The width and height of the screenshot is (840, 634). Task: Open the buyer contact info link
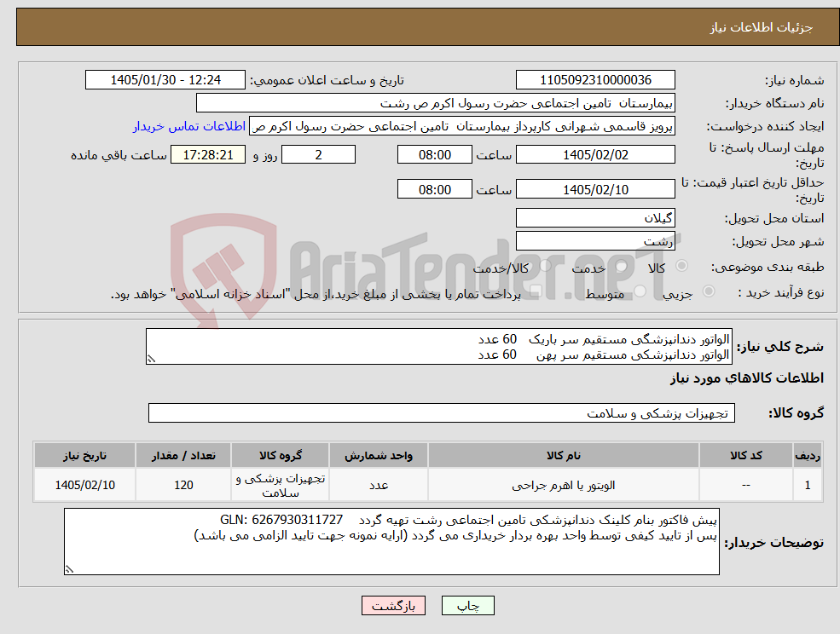189,126
